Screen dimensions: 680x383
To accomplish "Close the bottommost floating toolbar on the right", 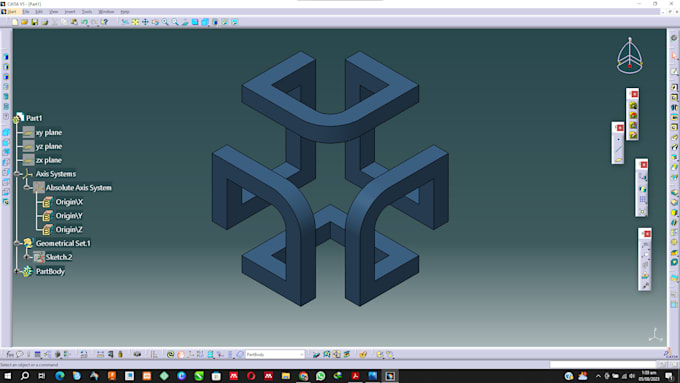I will pyautogui.click(x=647, y=234).
